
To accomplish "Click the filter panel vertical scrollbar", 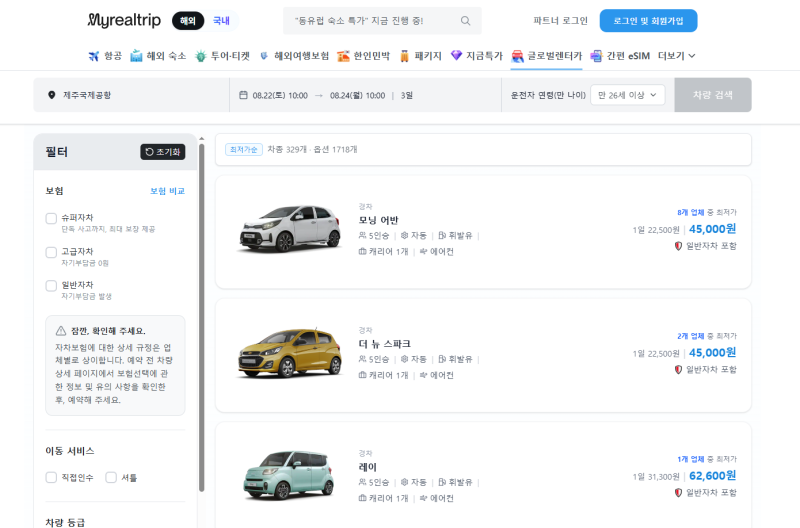I will click(202, 316).
